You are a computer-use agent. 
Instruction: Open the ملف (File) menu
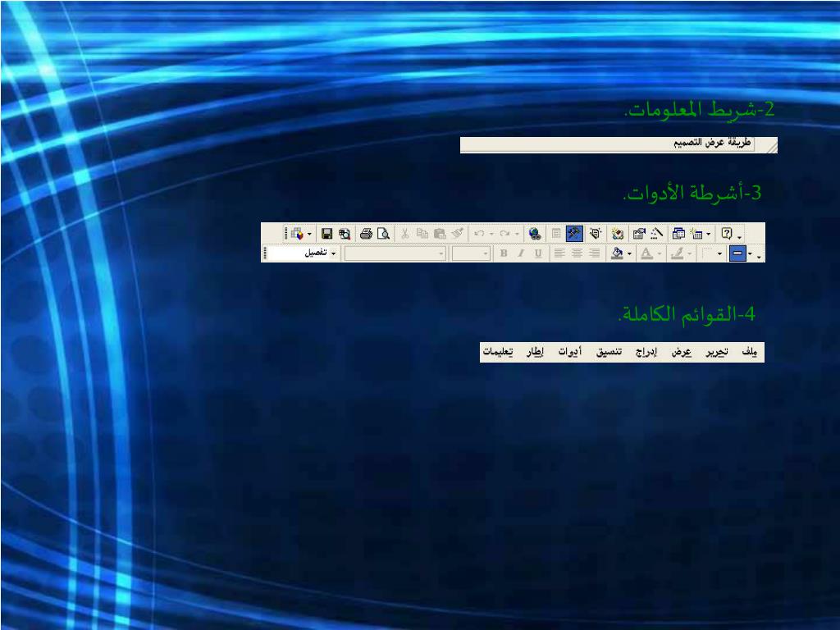750,352
